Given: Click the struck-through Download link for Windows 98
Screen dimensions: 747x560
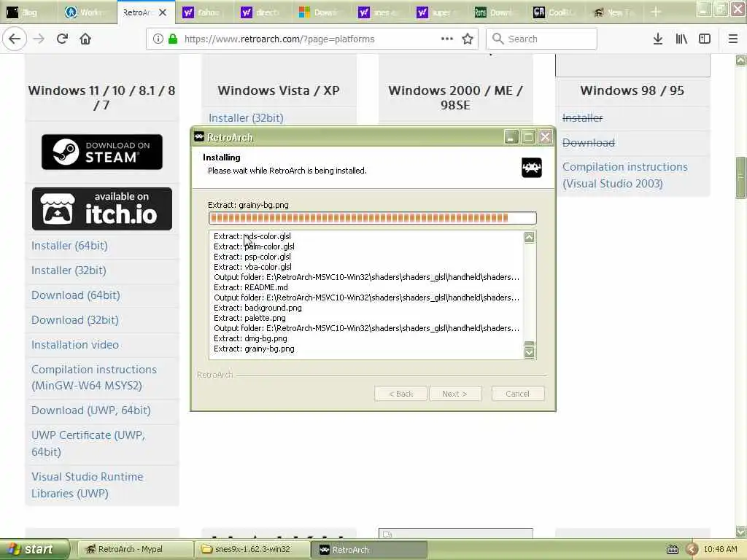Looking at the screenshot, I should coord(589,142).
